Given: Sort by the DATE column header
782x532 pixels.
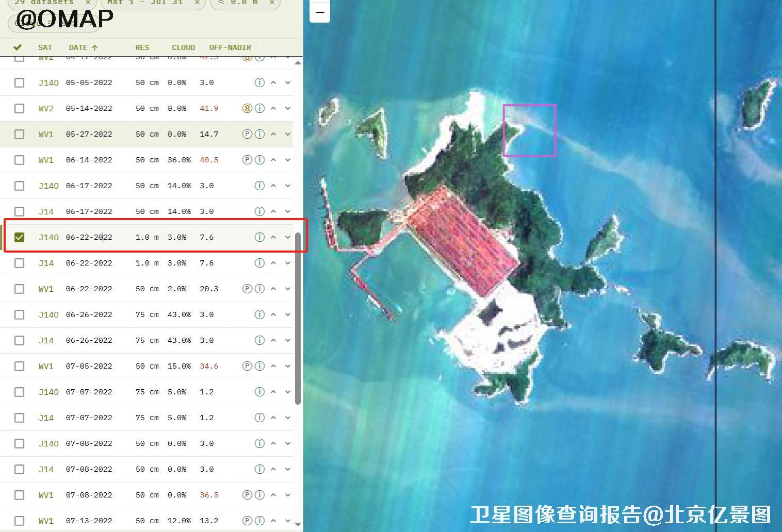Looking at the screenshot, I should pos(83,47).
